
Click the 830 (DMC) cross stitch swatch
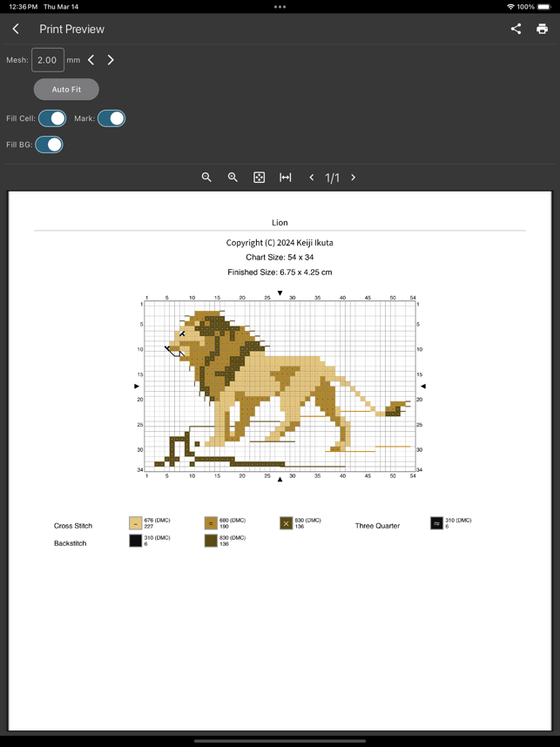[x=286, y=523]
